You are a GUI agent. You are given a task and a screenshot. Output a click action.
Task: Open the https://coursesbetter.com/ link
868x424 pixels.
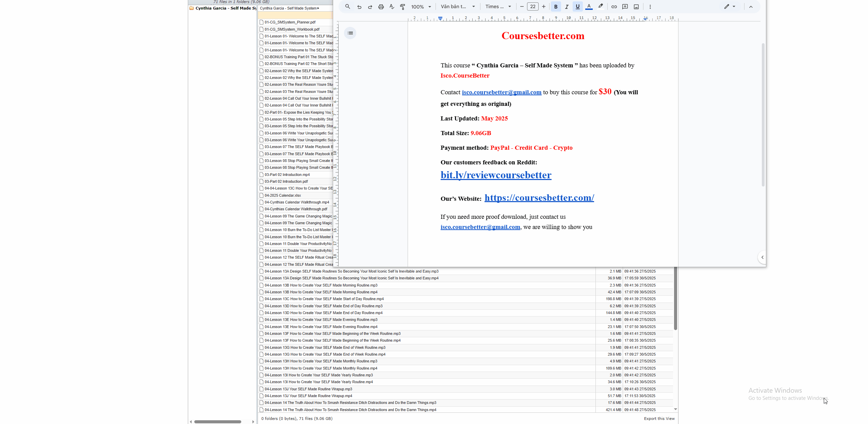point(539,198)
